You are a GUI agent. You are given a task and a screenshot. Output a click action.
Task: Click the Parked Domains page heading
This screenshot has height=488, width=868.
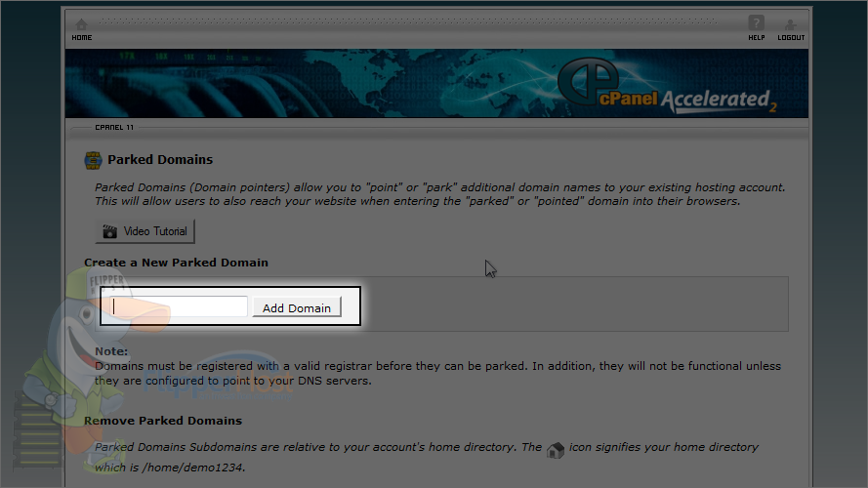tap(160, 159)
